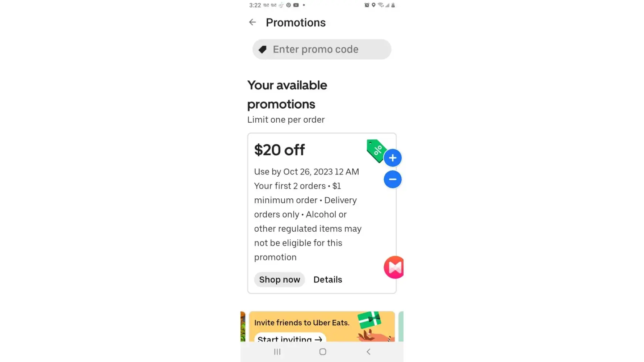Tap the Pinterest notification icon in status bar

click(289, 5)
